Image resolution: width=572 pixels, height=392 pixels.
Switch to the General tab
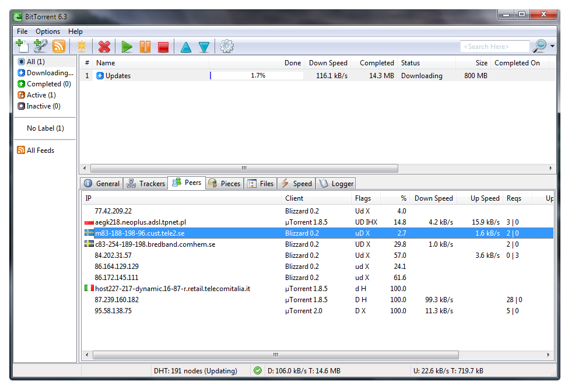coord(102,184)
